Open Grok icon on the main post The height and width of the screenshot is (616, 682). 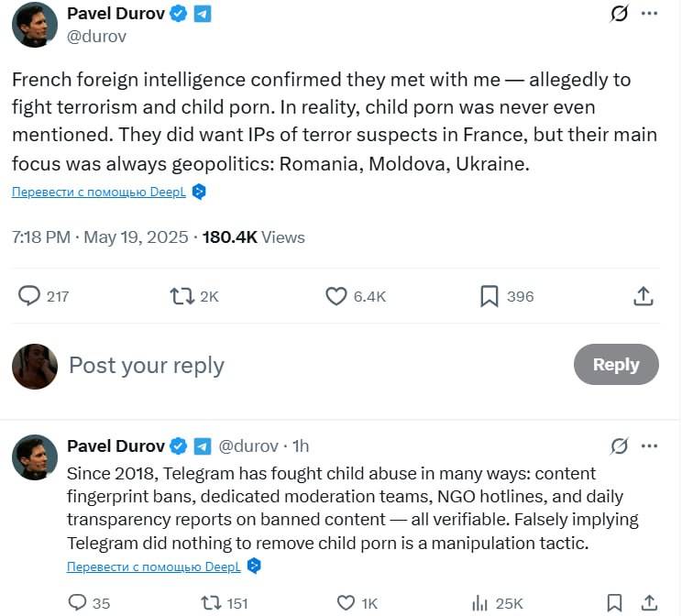(x=619, y=14)
